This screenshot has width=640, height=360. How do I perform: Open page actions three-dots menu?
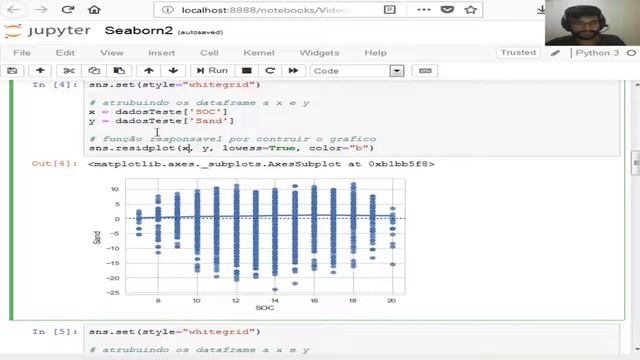[424, 10]
